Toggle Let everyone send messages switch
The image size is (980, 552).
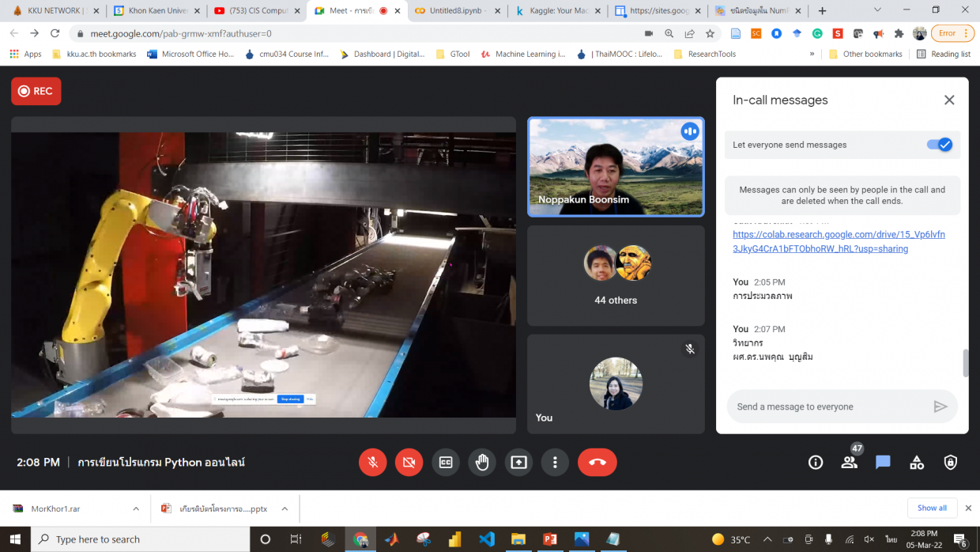(940, 145)
